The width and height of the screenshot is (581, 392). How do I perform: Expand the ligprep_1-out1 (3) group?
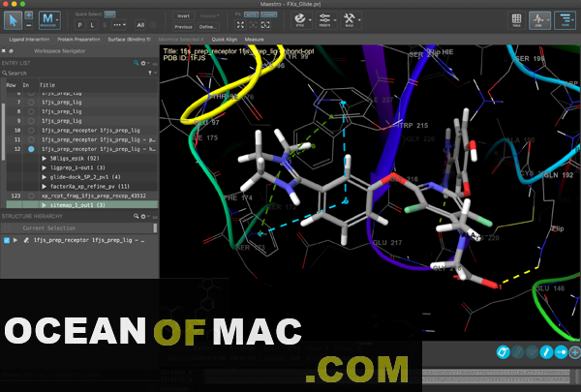(45, 167)
